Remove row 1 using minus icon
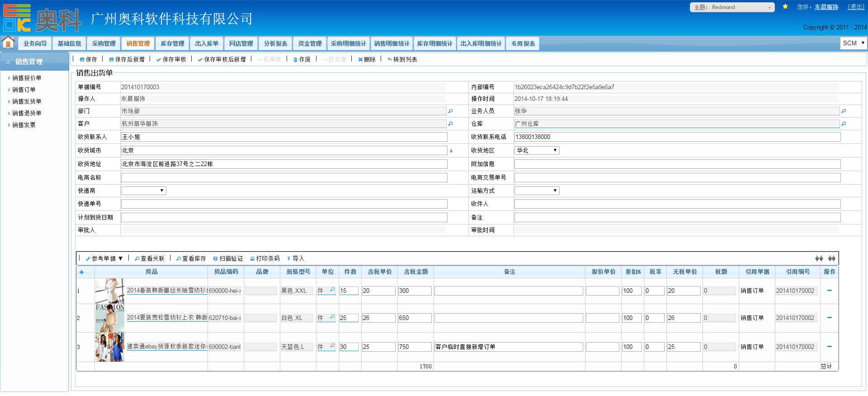Viewport: 868px width, 396px height. tap(829, 291)
